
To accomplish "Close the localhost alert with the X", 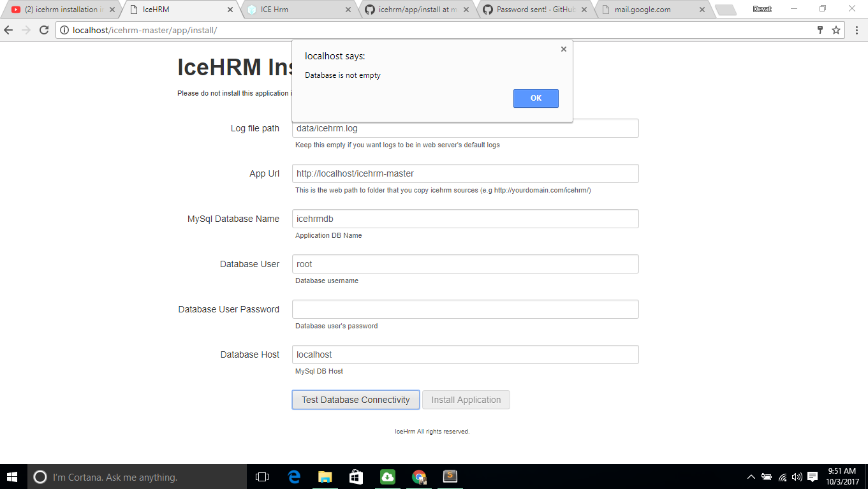I will pos(563,49).
